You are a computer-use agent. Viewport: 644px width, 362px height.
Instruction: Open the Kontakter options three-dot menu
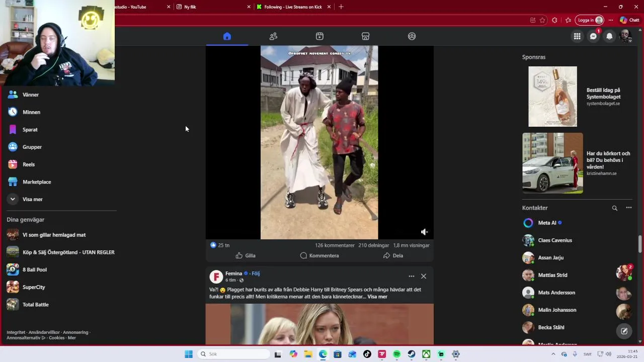coord(628,208)
